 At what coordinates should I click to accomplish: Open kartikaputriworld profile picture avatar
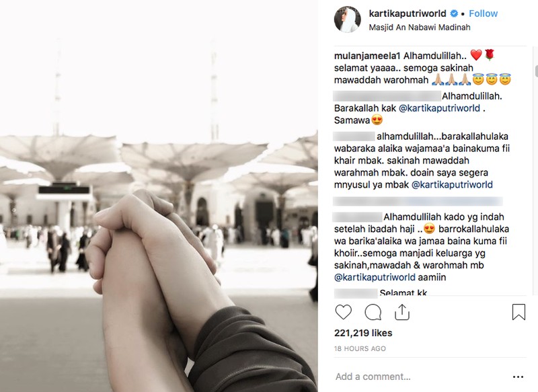(347, 19)
